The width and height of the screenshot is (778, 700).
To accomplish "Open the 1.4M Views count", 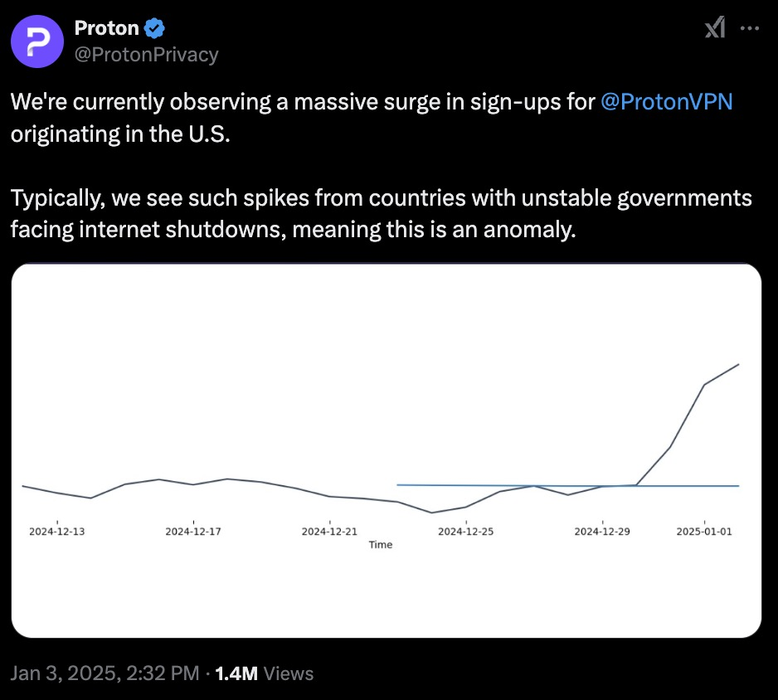I will pos(264,673).
